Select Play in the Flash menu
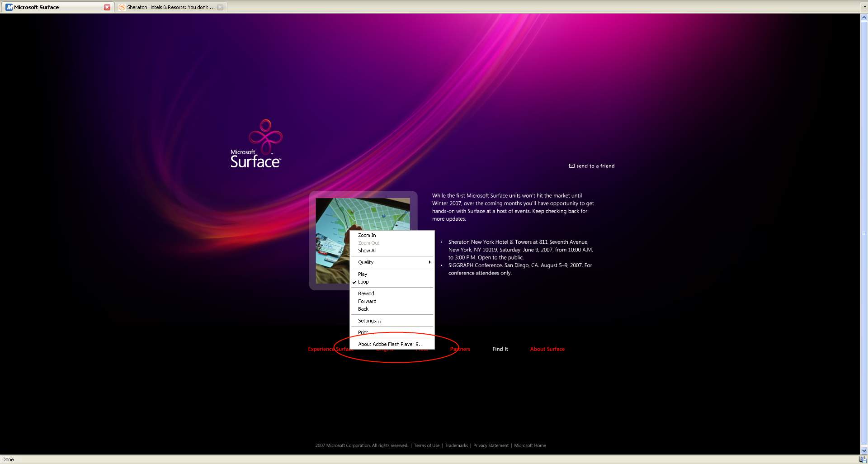 pos(392,274)
